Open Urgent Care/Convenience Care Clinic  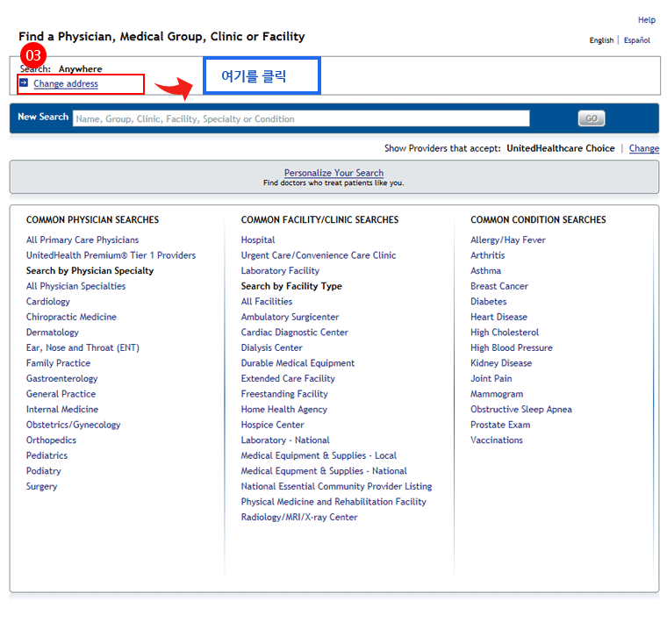[319, 255]
